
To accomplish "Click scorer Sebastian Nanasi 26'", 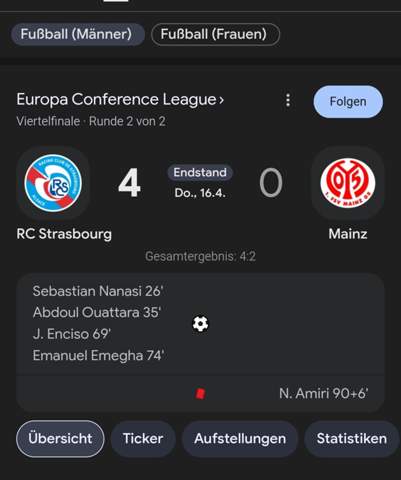I will tap(98, 291).
